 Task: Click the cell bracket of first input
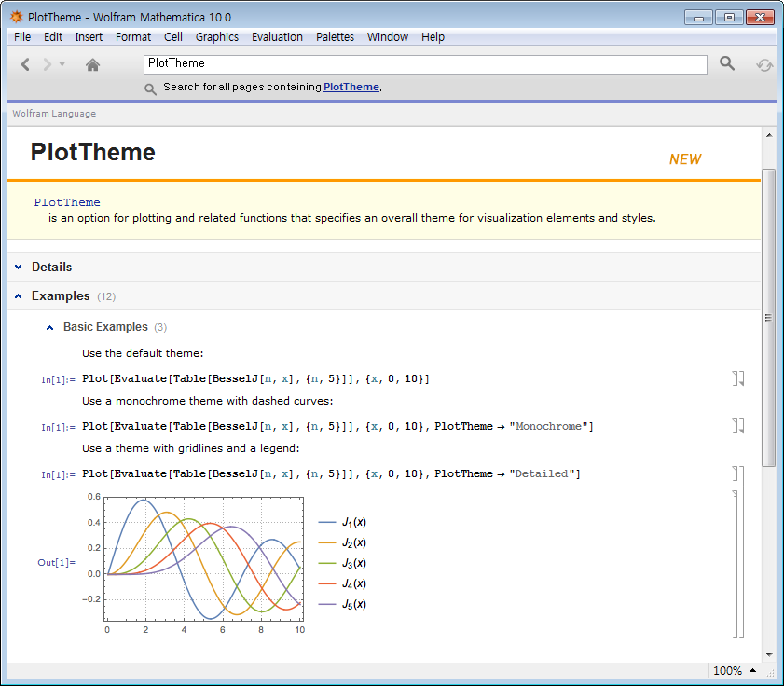[x=737, y=378]
